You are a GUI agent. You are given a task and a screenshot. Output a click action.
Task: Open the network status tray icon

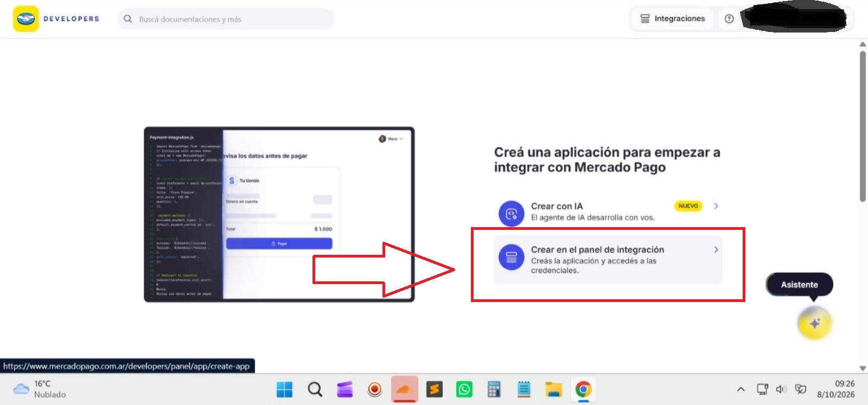(762, 389)
